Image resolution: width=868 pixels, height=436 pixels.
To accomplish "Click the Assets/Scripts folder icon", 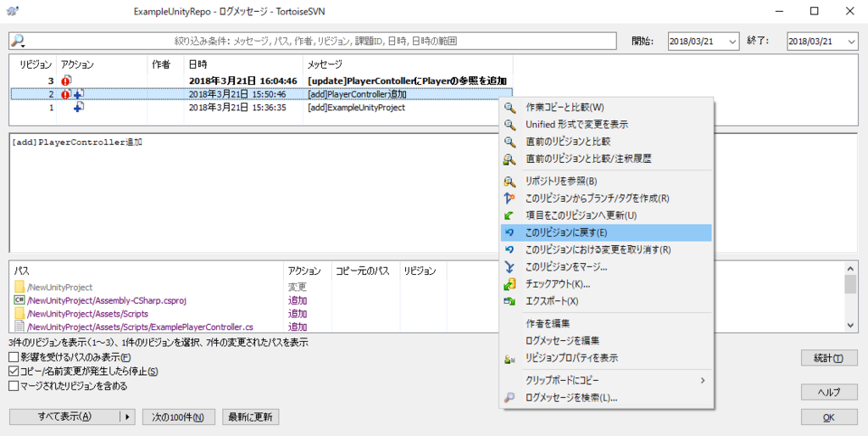I will pos(19,314).
